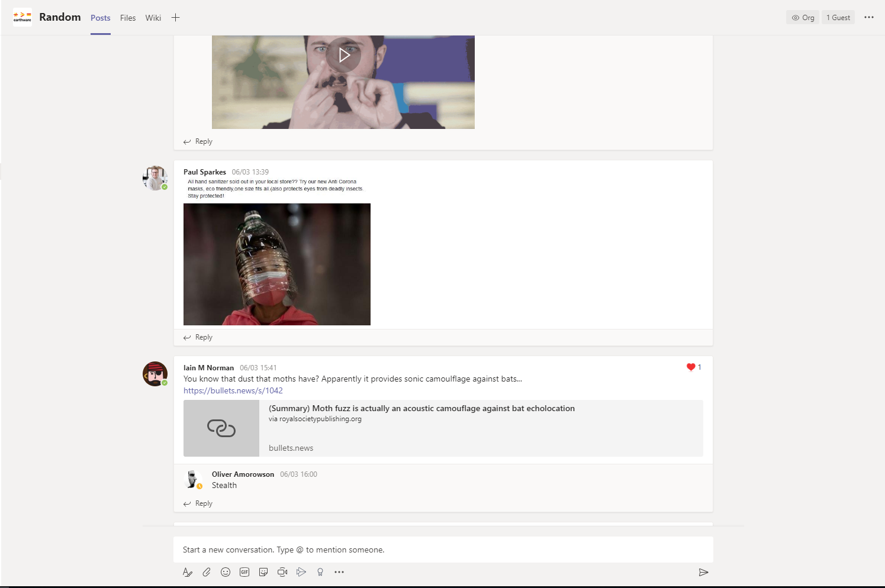This screenshot has height=588, width=885.
Task: Click the bullets.news domain label on card
Action: coord(291,448)
